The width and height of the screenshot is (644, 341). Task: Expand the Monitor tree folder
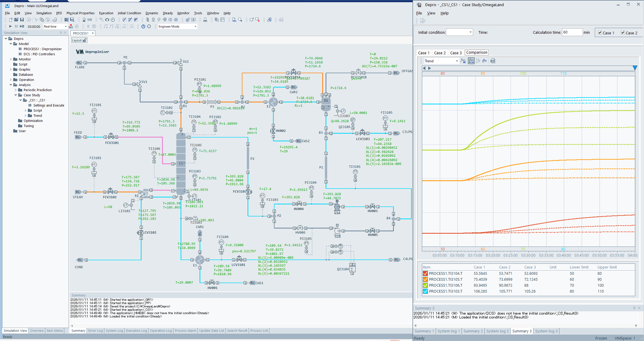pos(11,59)
